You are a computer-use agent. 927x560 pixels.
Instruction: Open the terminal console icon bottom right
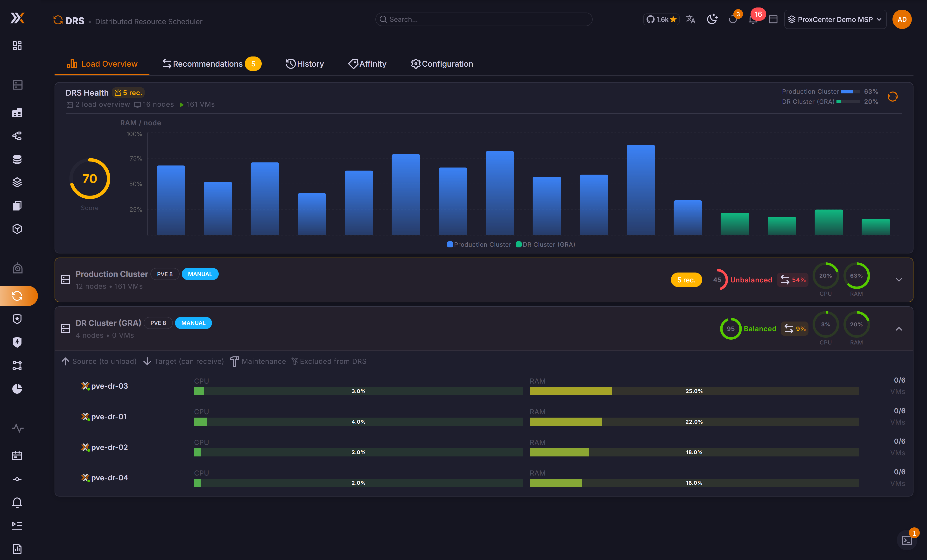[907, 540]
